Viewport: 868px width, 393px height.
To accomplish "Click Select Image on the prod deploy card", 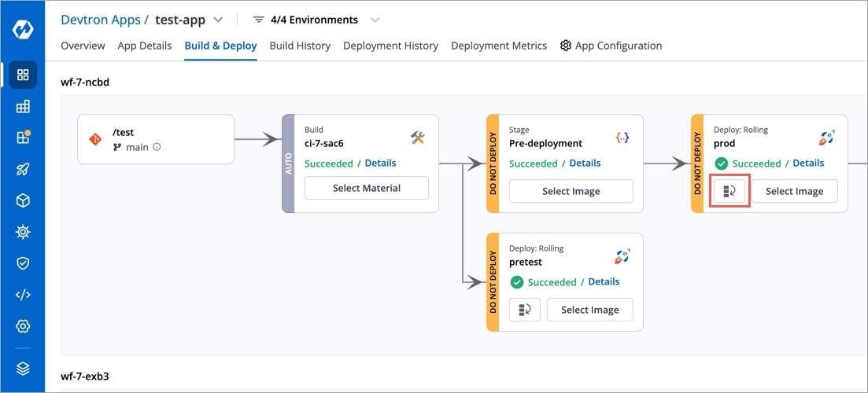I will tap(794, 191).
